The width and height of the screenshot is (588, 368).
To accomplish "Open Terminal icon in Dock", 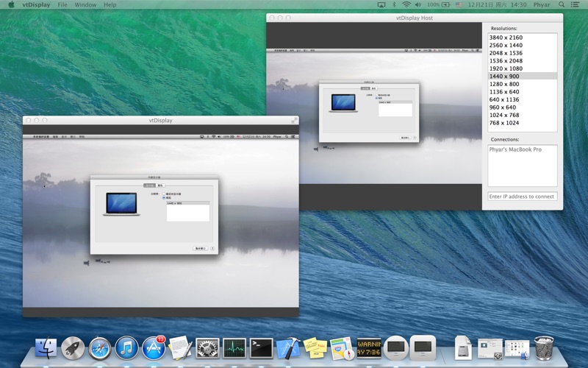I will click(262, 348).
